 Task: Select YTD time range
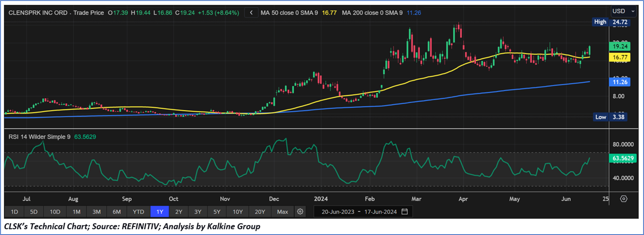(138, 212)
